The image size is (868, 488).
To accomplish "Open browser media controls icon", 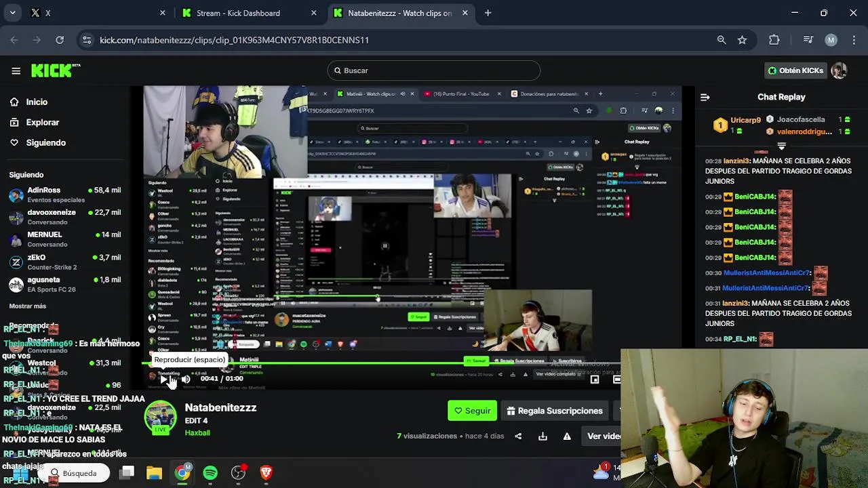I will click(x=808, y=40).
